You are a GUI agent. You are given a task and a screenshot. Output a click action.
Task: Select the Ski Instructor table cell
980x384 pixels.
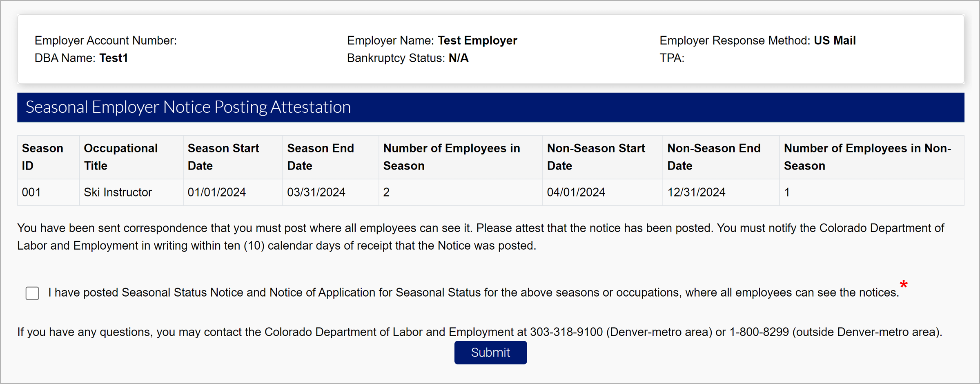[118, 192]
